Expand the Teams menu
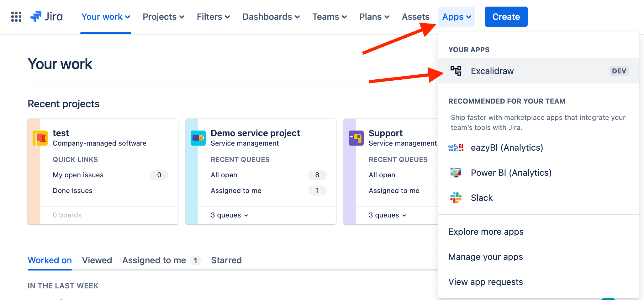 [x=330, y=17]
